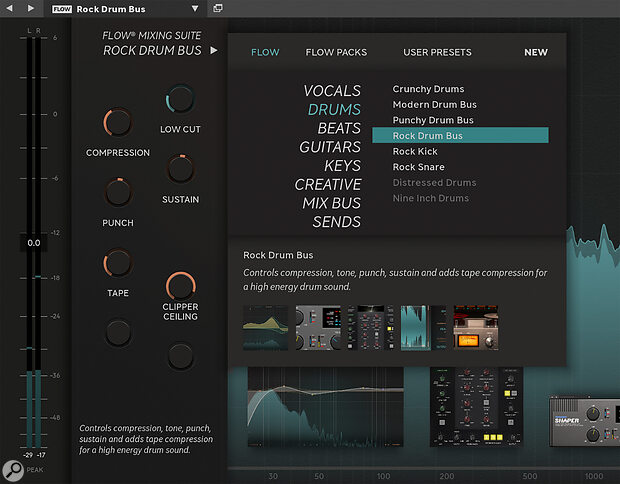Click the Clipper Ceiling knob
This screenshot has width=620, height=484.
pos(181,286)
